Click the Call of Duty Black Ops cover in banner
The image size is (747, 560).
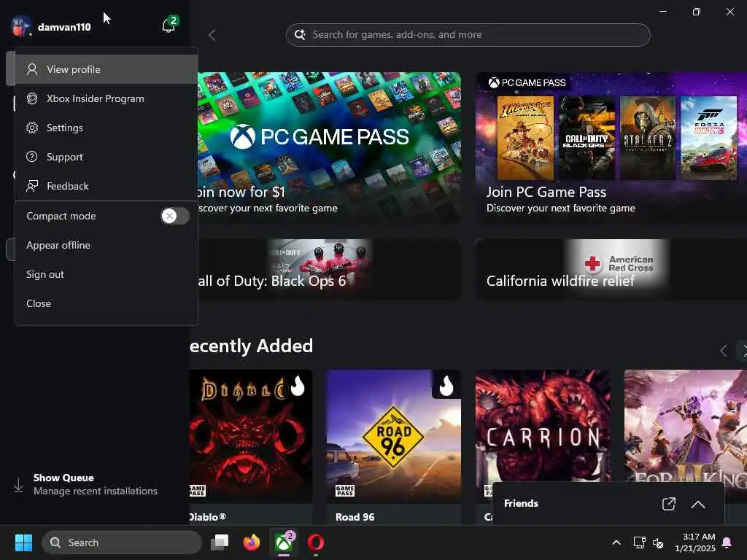coord(587,138)
